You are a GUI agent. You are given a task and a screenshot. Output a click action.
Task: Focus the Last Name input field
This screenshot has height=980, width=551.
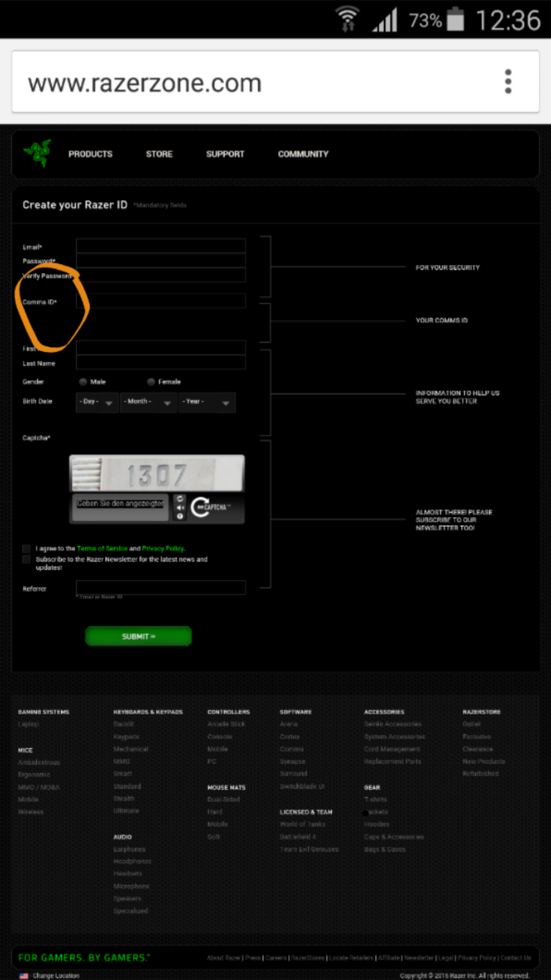point(161,362)
